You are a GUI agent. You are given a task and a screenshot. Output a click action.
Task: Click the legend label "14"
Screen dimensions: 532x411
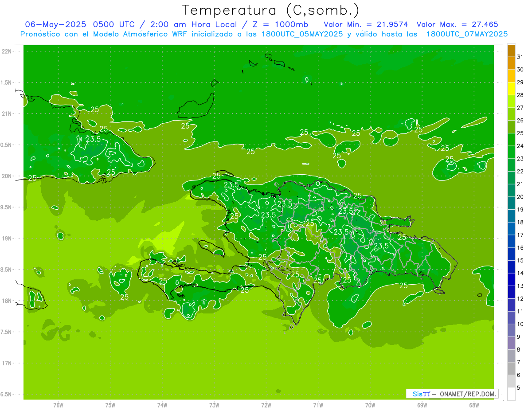(x=520, y=273)
